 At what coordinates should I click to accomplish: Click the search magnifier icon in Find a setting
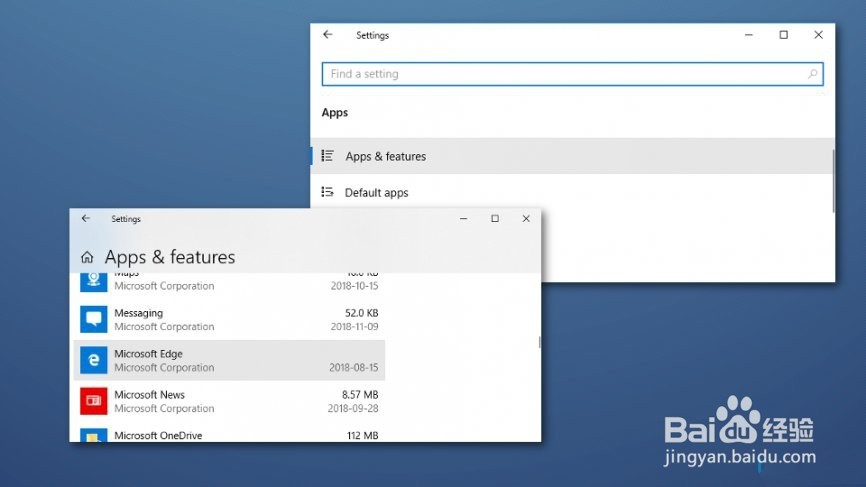812,74
